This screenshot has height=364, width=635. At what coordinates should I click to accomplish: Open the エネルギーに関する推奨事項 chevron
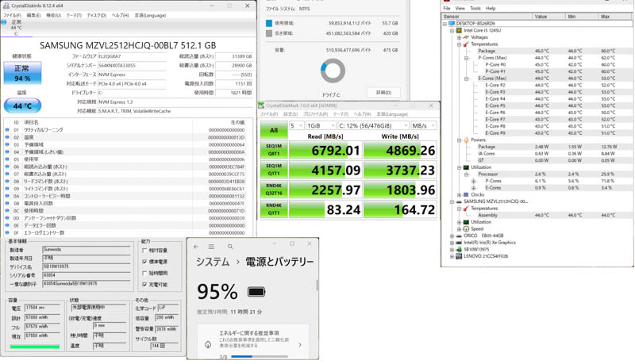(300, 345)
